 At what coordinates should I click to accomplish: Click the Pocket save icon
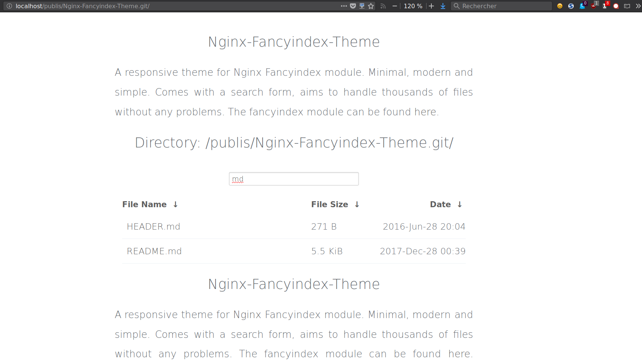pos(353,6)
